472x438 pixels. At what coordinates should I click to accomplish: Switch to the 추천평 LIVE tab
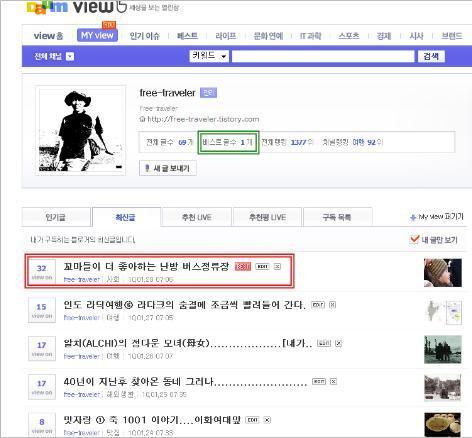pyautogui.click(x=267, y=217)
